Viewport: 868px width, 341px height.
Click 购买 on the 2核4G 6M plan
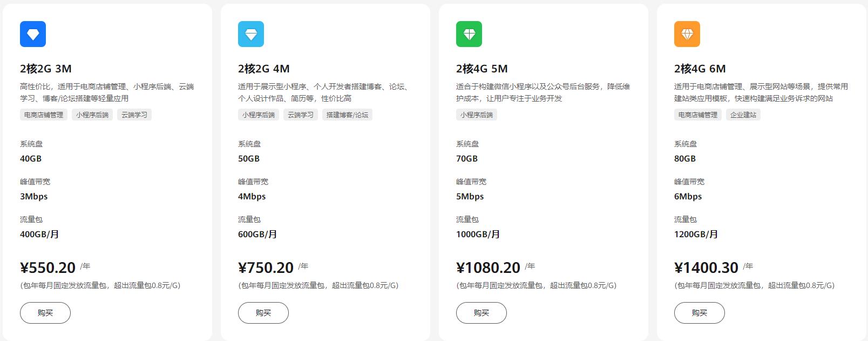pos(699,312)
